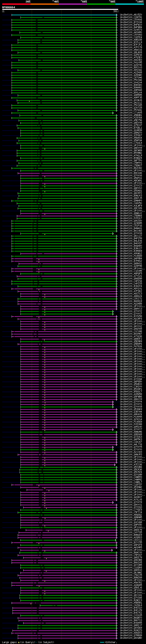Click the UniRef100_B3TLL9 label

point(131,42)
